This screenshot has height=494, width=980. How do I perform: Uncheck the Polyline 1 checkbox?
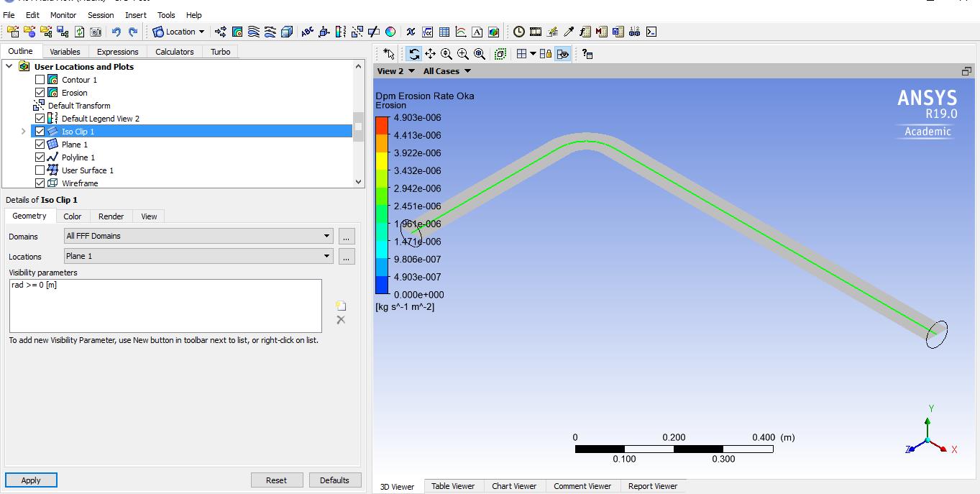click(40, 157)
